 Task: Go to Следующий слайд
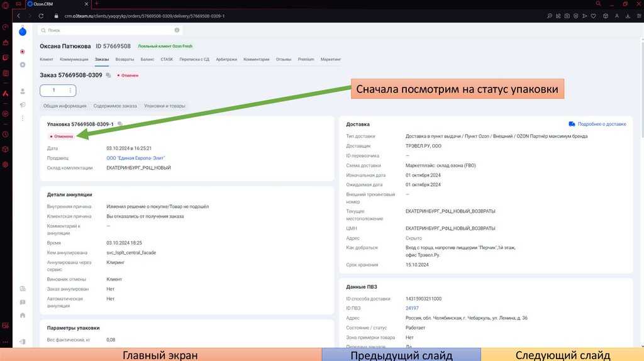[x=563, y=355]
